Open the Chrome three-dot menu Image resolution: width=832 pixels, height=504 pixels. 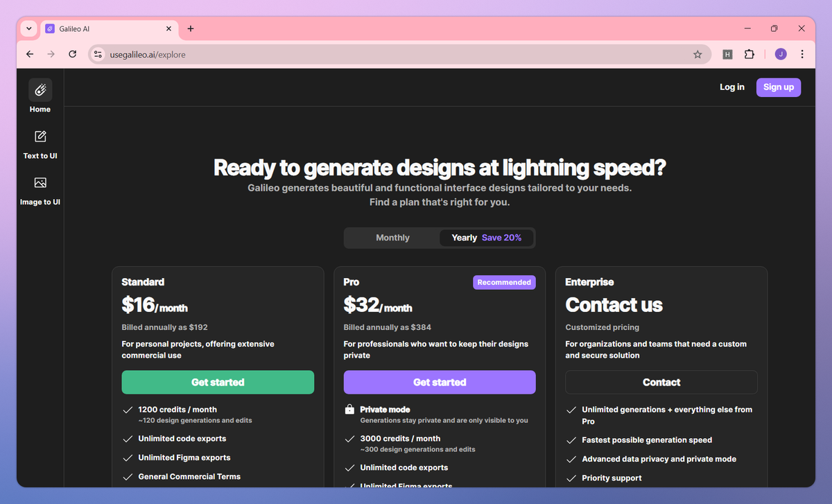click(x=802, y=54)
